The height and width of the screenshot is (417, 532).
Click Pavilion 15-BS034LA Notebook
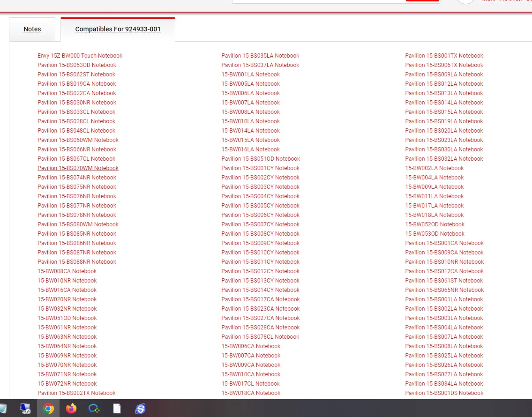[x=444, y=384]
